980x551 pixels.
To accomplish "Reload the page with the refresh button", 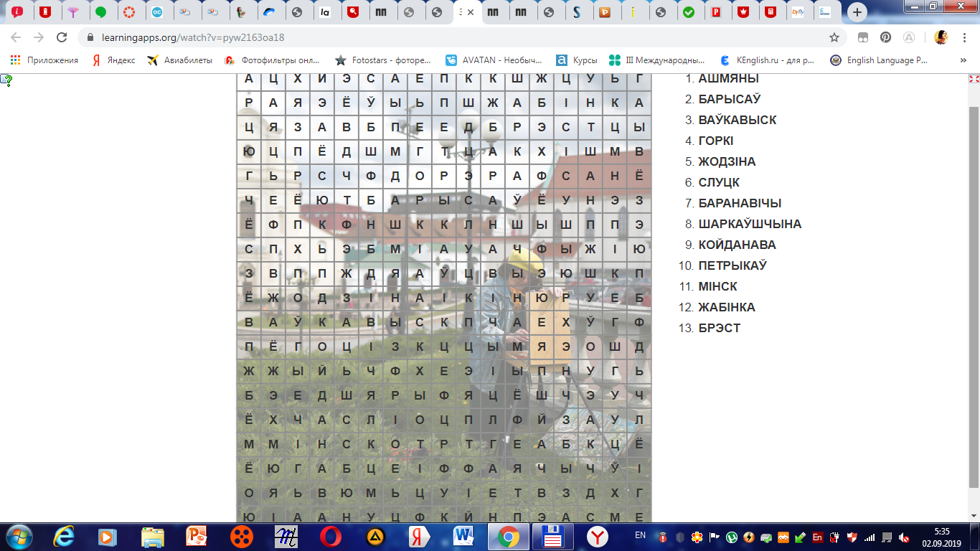I will 62,37.
